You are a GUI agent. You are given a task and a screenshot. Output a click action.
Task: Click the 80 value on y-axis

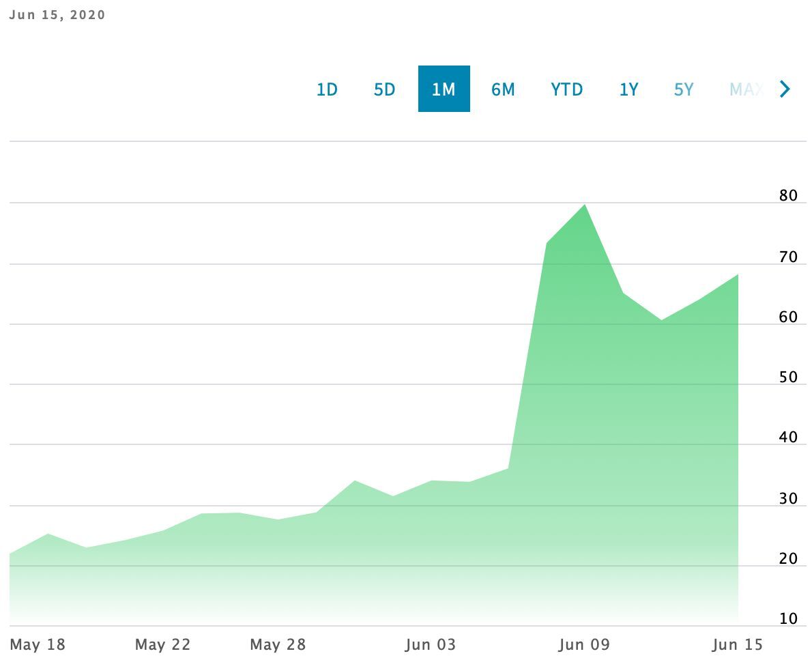click(788, 196)
